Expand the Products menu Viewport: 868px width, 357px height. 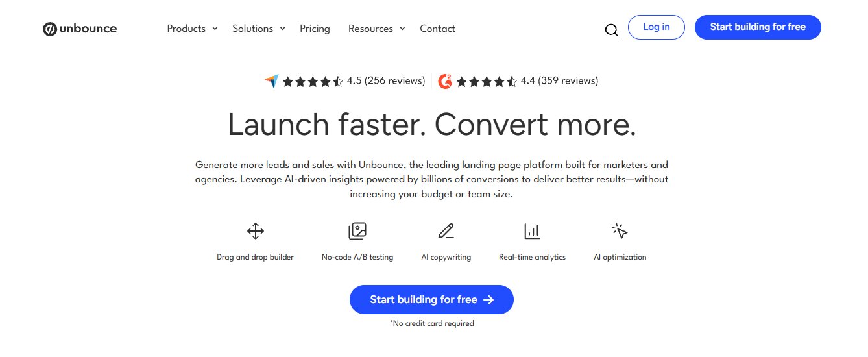[x=192, y=29]
